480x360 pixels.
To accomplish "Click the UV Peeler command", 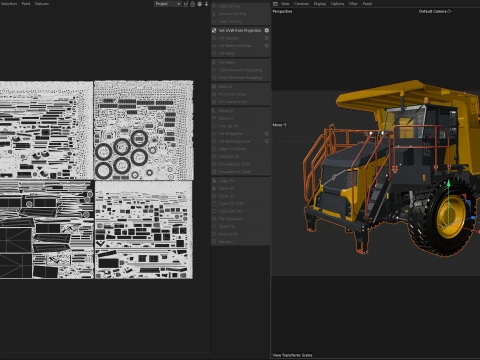I will click(x=240, y=62).
